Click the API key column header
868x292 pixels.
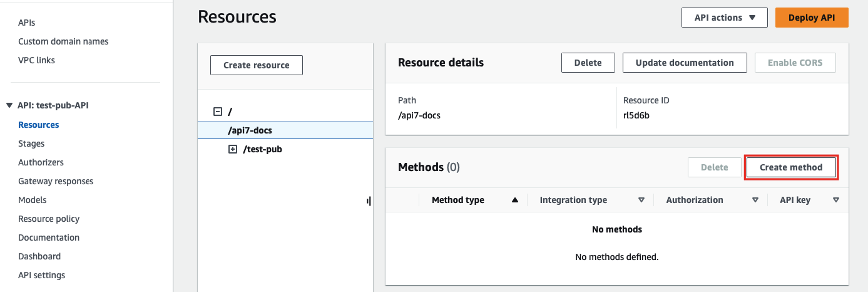click(795, 200)
